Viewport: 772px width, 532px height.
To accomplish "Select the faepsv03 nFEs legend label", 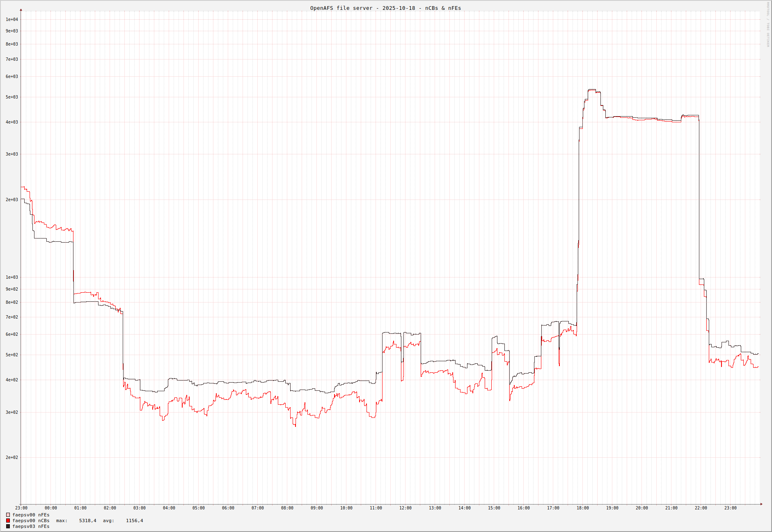I will pyautogui.click(x=31, y=526).
